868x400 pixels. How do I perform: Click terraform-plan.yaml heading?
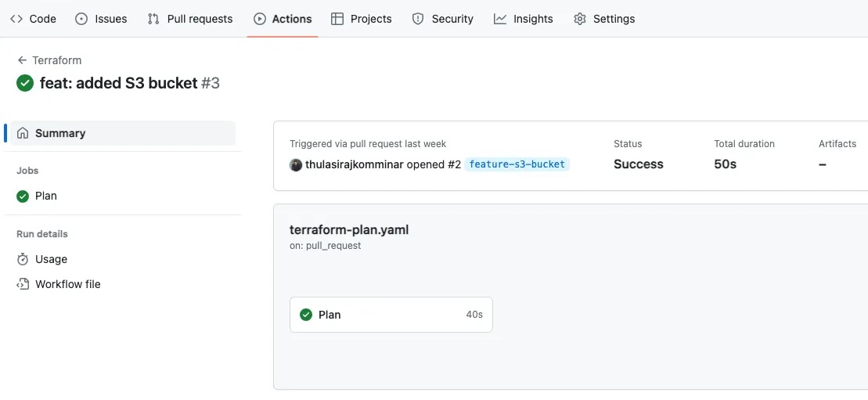pos(349,230)
